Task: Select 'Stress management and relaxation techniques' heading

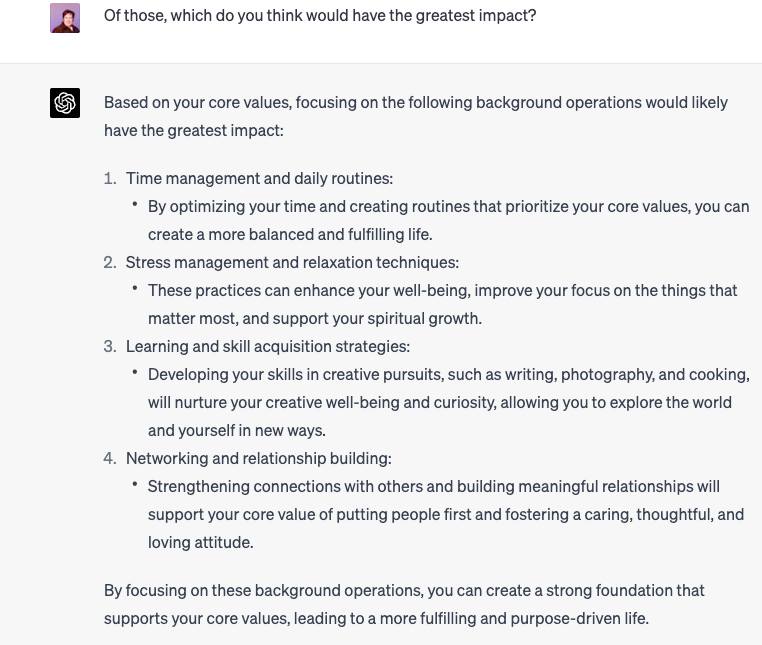Action: (x=292, y=262)
